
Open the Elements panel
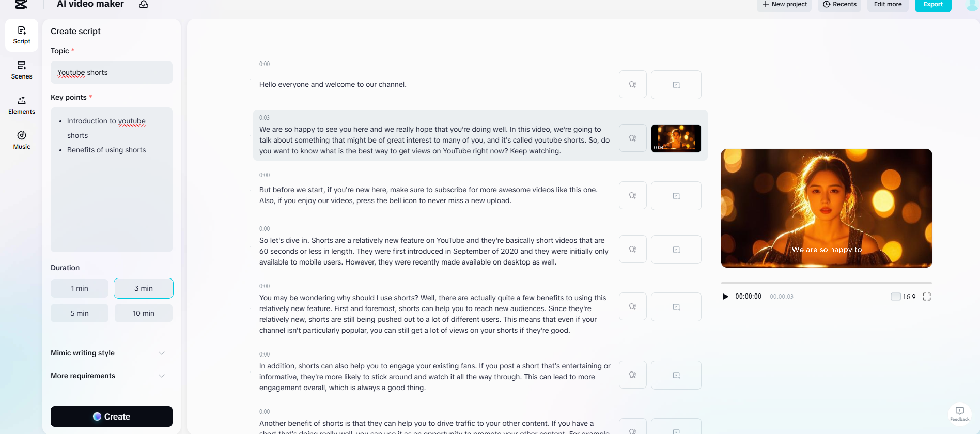coord(22,105)
